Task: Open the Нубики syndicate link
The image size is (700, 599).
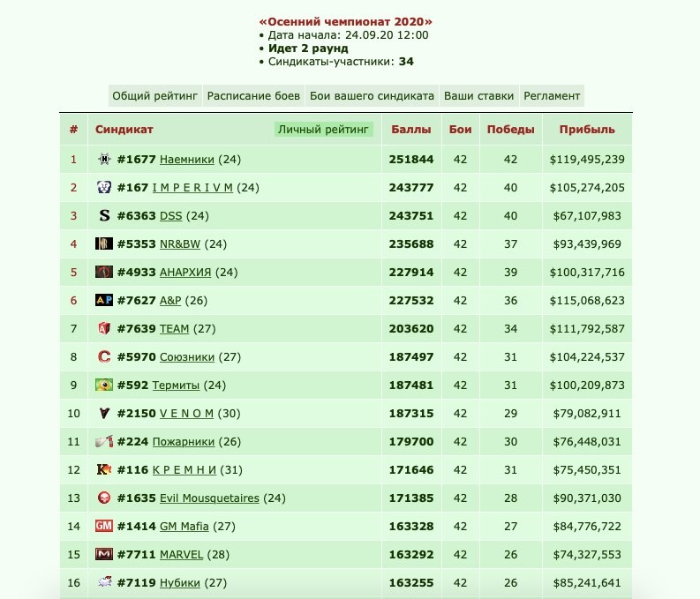Action: (180, 582)
